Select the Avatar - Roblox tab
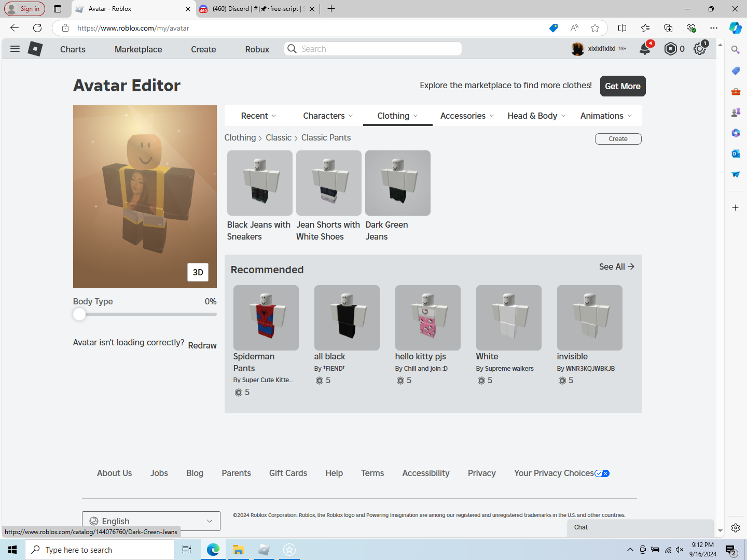The width and height of the screenshot is (747, 560). [x=133, y=9]
